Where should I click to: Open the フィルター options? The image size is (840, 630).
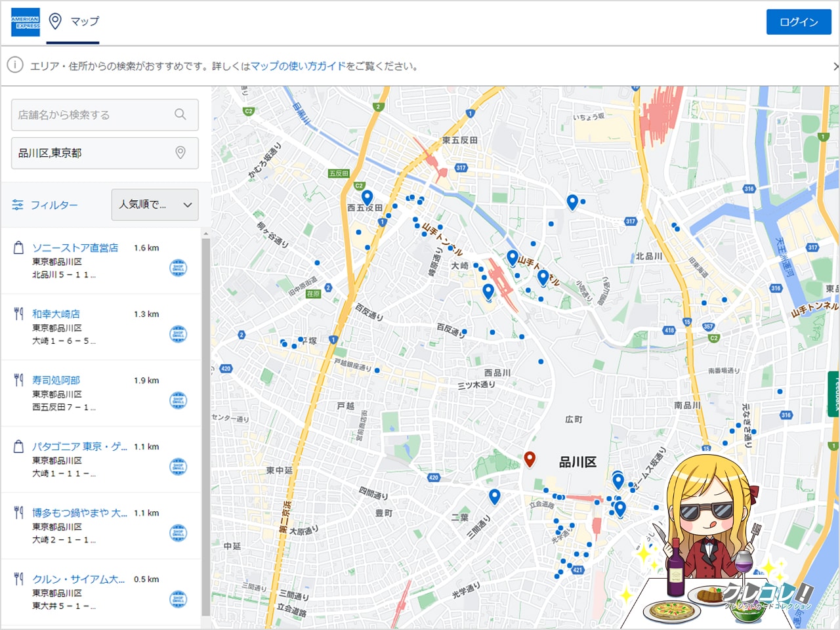[x=45, y=205]
